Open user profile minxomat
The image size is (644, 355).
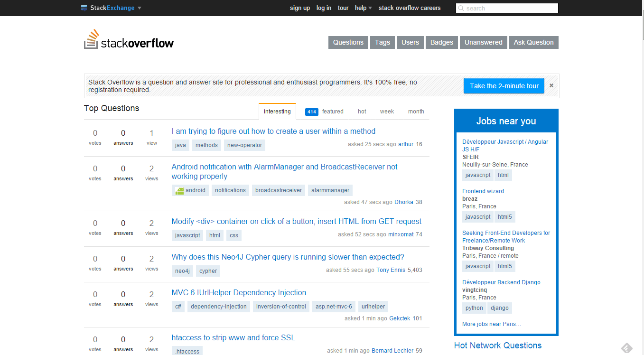(401, 234)
